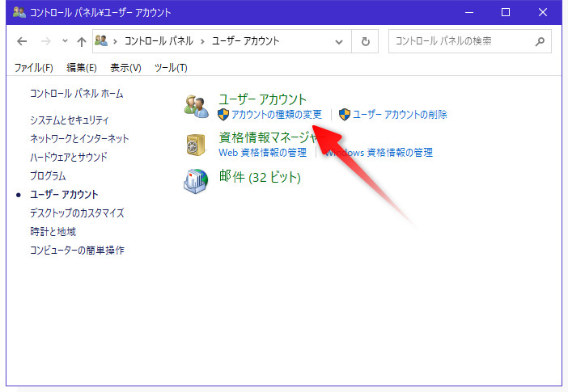Click the User Accounts (ユーザー アカウント) category icon
Image resolution: width=568 pixels, height=392 pixels.
196,106
